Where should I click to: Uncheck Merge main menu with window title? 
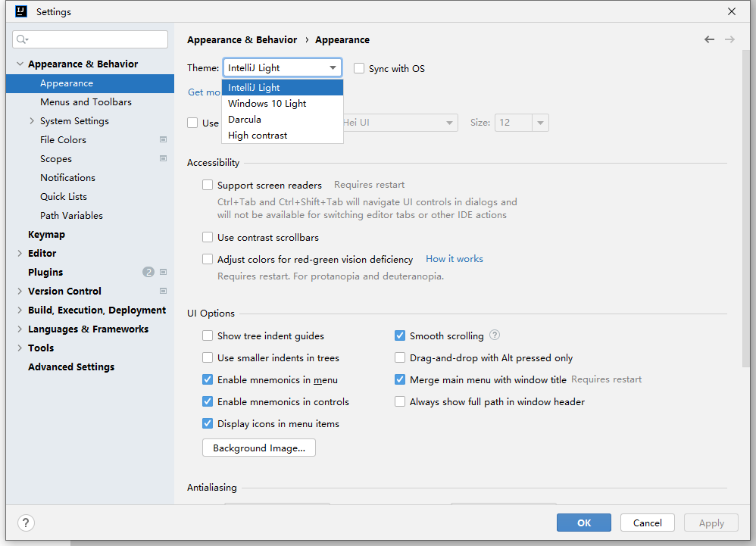(400, 379)
